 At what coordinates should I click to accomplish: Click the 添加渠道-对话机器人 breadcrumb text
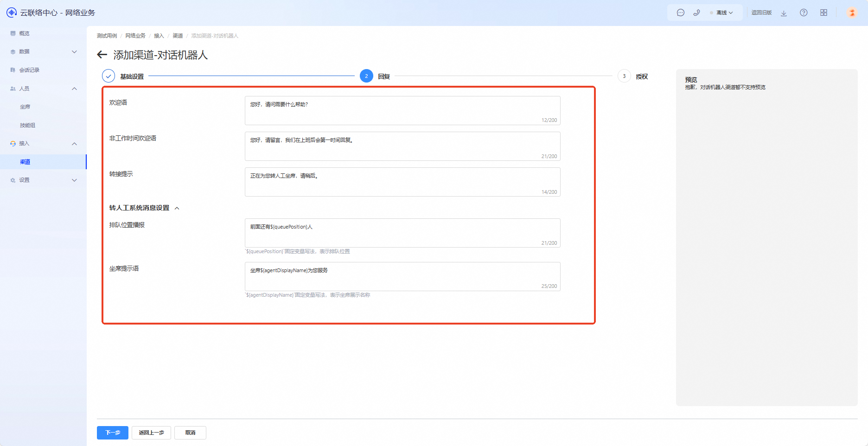click(215, 36)
